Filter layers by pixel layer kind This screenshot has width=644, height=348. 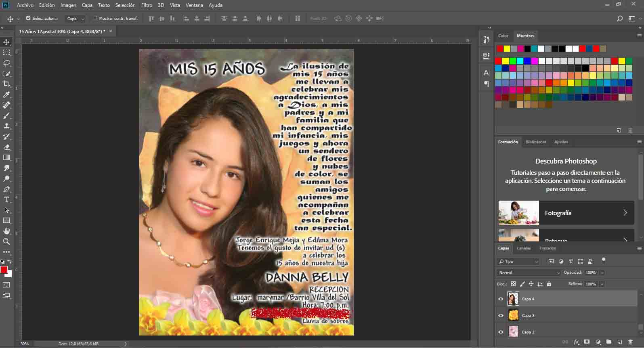click(551, 262)
